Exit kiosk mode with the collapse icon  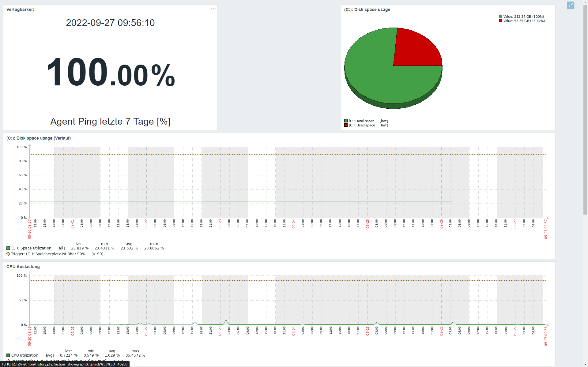(570, 5)
